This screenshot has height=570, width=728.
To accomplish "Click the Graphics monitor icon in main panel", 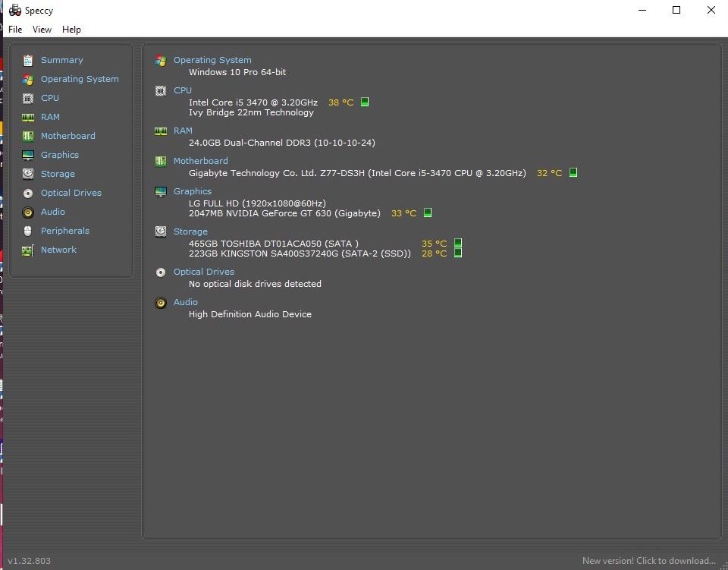I will coord(161,192).
